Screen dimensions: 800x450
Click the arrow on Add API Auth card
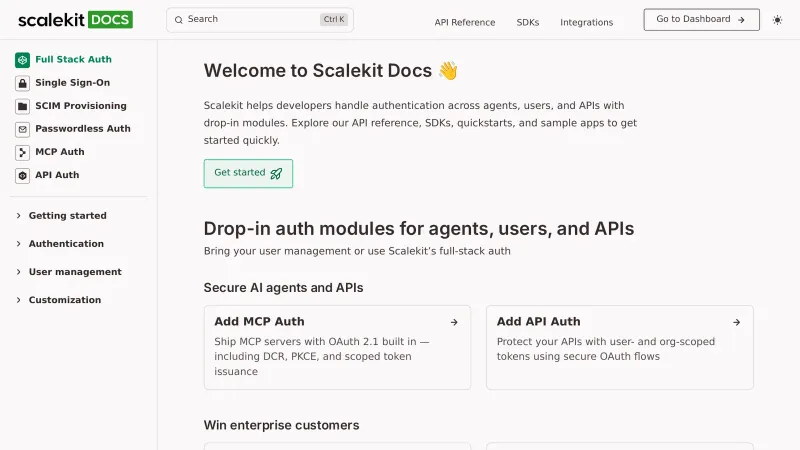[x=736, y=322]
